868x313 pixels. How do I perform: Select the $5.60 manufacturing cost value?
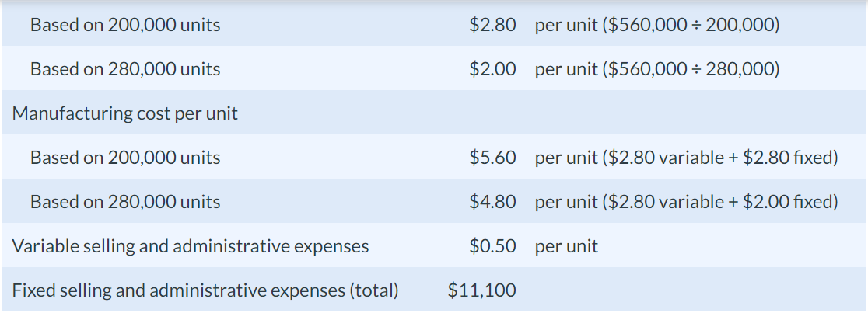tap(492, 158)
